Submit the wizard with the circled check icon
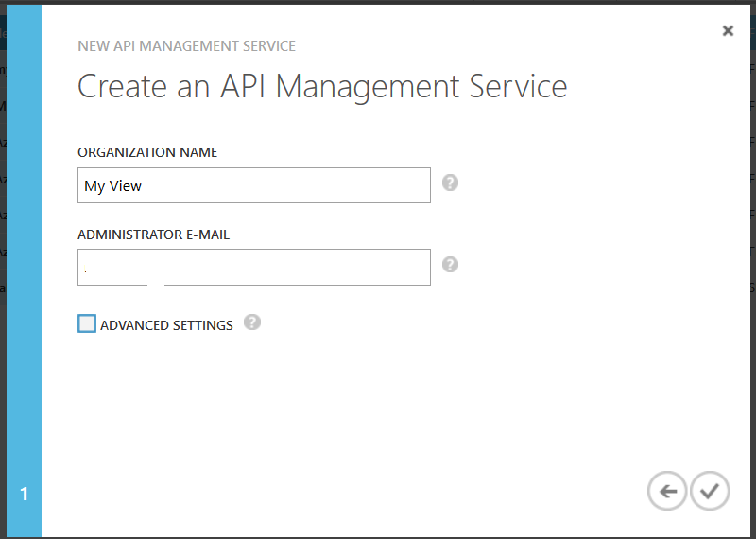 tap(710, 491)
